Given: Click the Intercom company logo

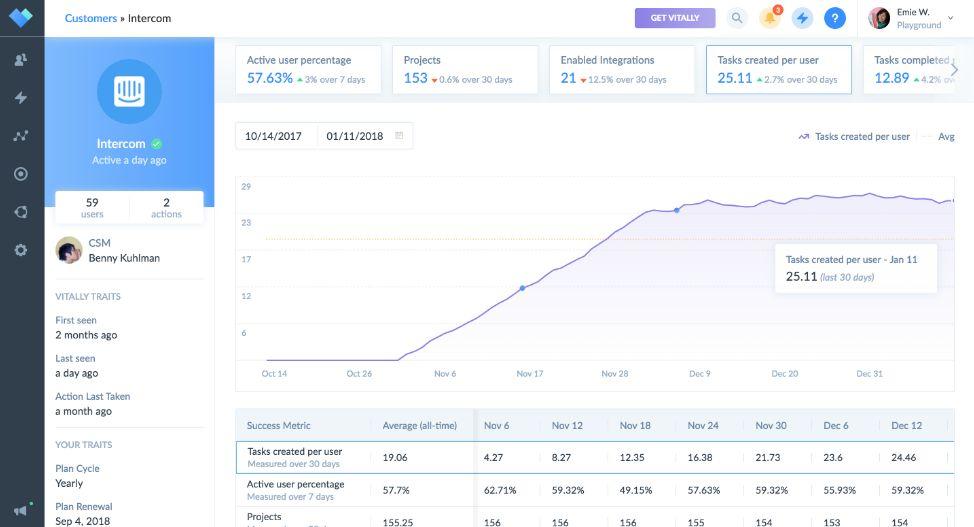Looking at the screenshot, I should [x=129, y=91].
